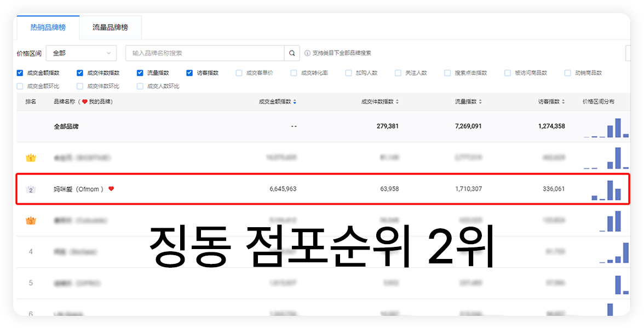Click the price distribution chart in the rank 4 row
The width and height of the screenshot is (644, 329).
click(x=614, y=253)
